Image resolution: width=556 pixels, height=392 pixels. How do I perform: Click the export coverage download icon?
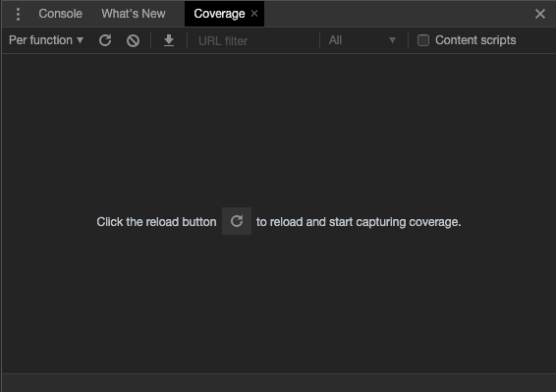pyautogui.click(x=169, y=40)
